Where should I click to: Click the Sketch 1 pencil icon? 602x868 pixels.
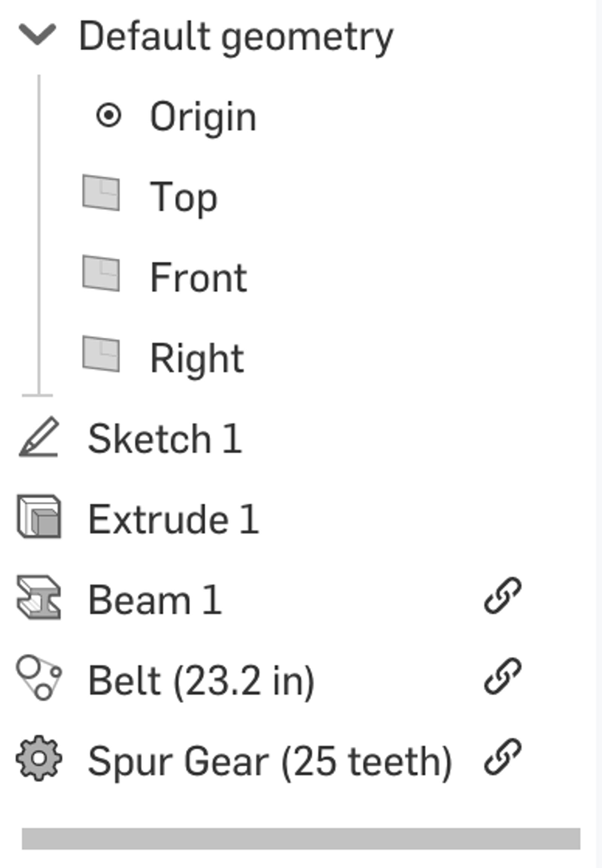tap(39, 437)
